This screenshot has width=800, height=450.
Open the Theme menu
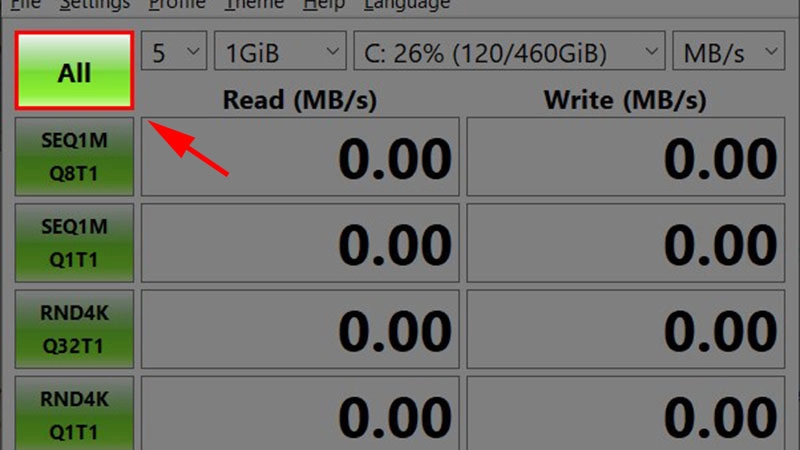tap(254, 5)
